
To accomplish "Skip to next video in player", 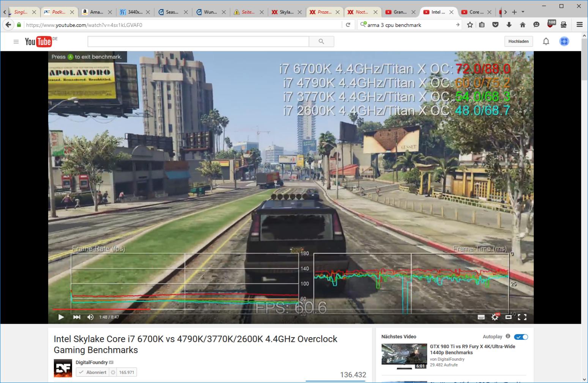I will [x=76, y=317].
